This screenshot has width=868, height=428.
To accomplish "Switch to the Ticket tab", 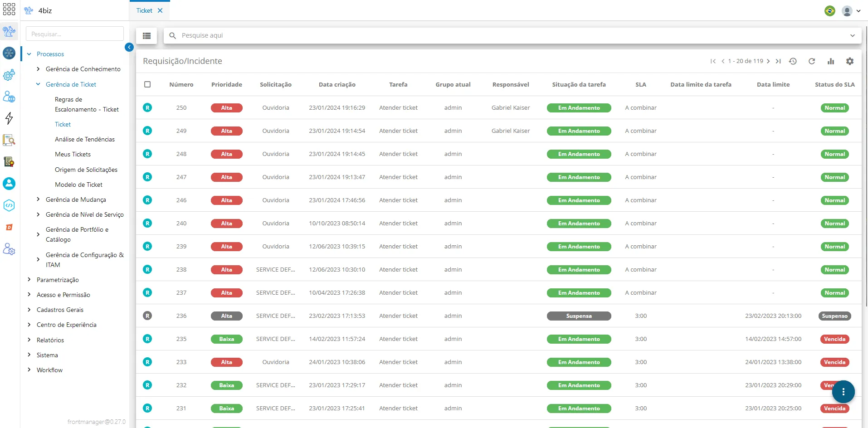I will (144, 10).
